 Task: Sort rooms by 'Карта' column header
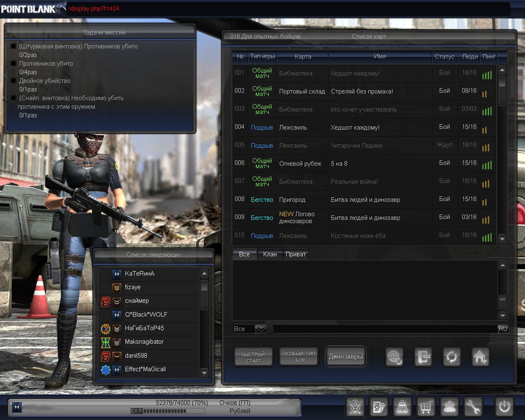(303, 57)
